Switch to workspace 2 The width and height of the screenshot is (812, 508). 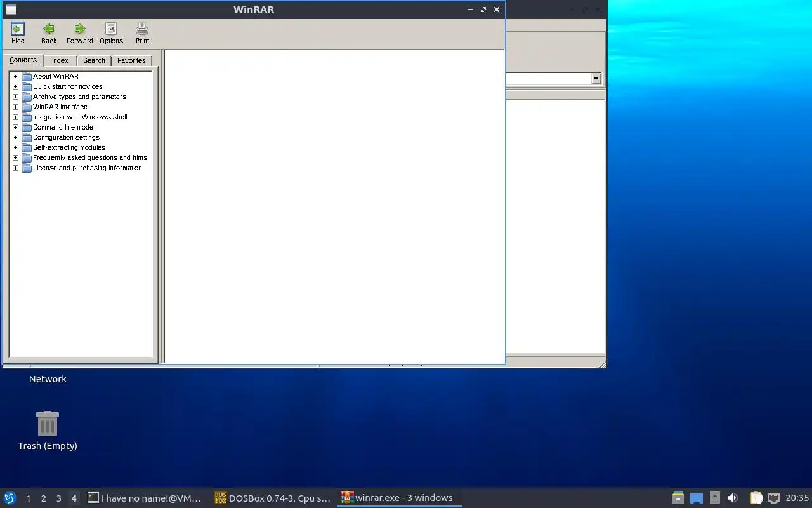click(x=44, y=498)
